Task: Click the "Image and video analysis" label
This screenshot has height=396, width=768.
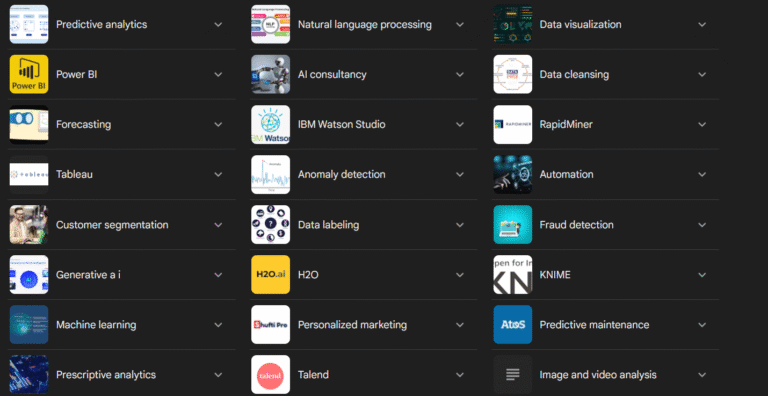Action: [598, 375]
